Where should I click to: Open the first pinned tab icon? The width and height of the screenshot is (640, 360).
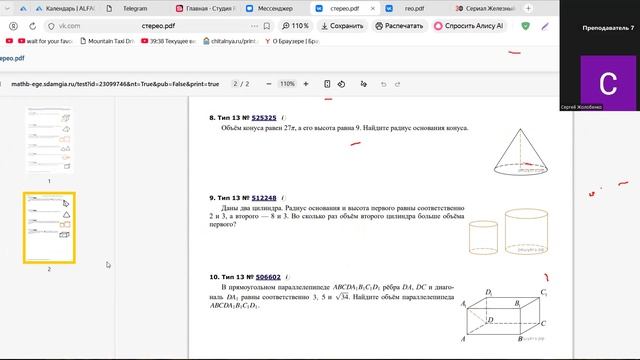(23, 8)
